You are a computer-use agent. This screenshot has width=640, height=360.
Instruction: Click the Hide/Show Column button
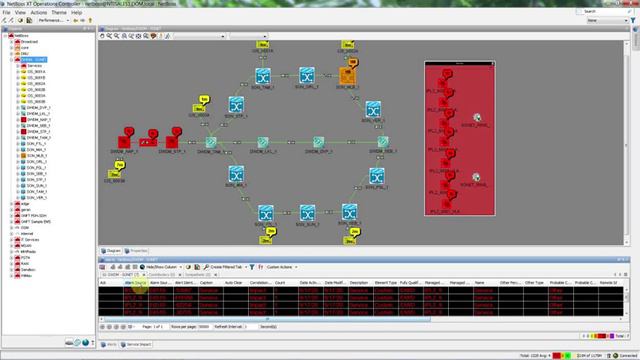pyautogui.click(x=161, y=267)
